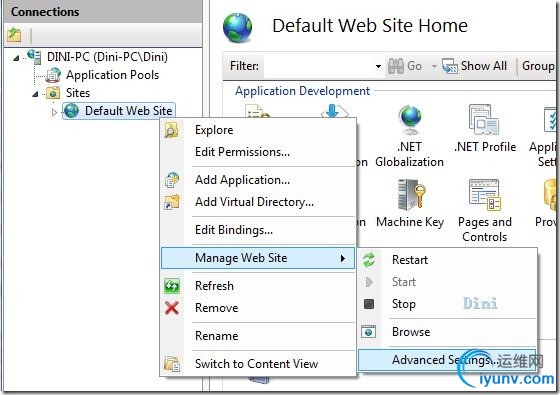Click the black Stop square icon
The height and width of the screenshot is (395, 560).
[x=369, y=304]
